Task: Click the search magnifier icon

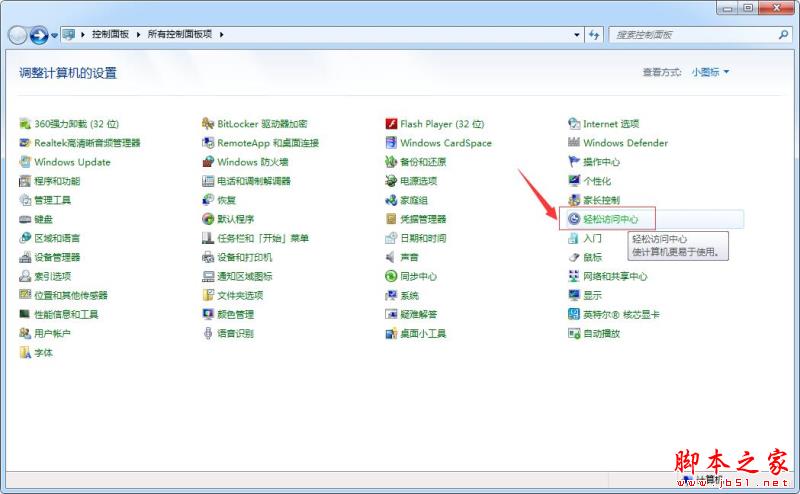Action: [x=784, y=35]
